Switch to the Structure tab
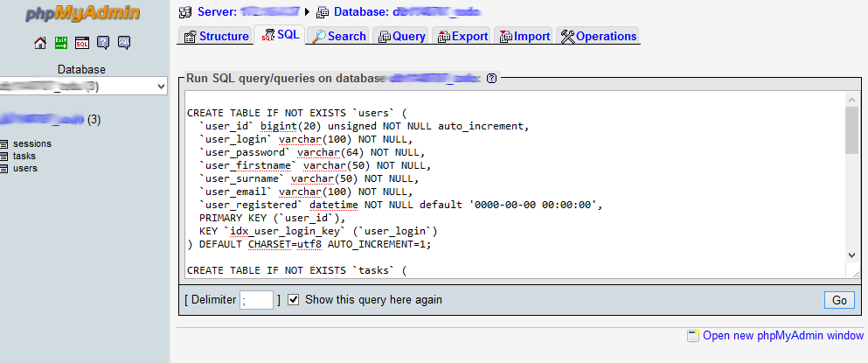This screenshot has height=363, width=868. 215,36
